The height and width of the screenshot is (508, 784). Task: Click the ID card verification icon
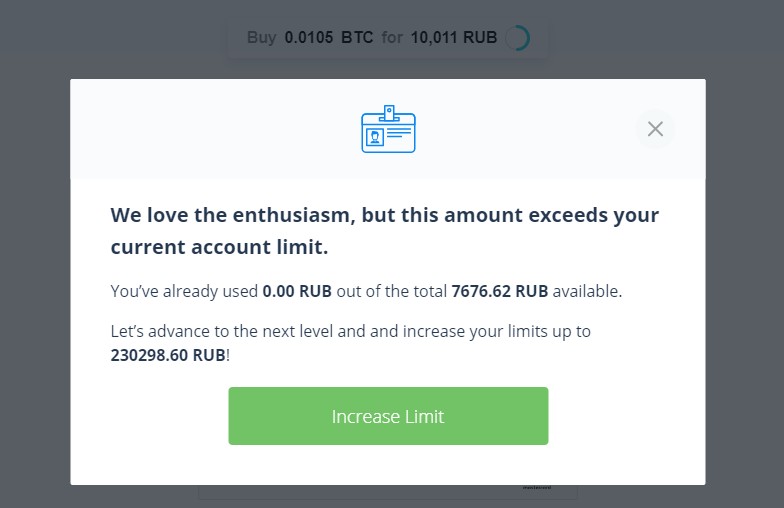tap(388, 129)
